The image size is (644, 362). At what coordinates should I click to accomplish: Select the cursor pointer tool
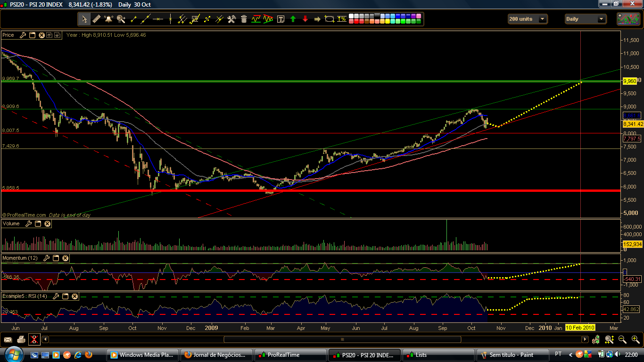point(84,19)
